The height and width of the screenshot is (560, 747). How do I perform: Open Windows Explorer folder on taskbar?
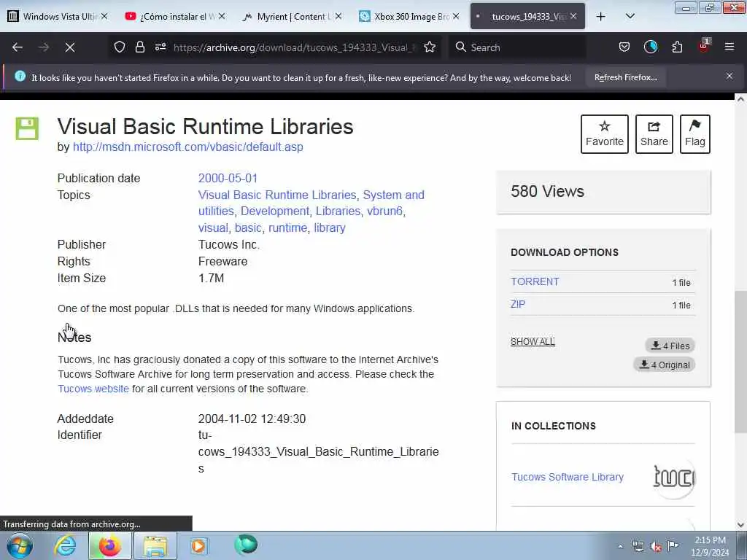point(155,545)
